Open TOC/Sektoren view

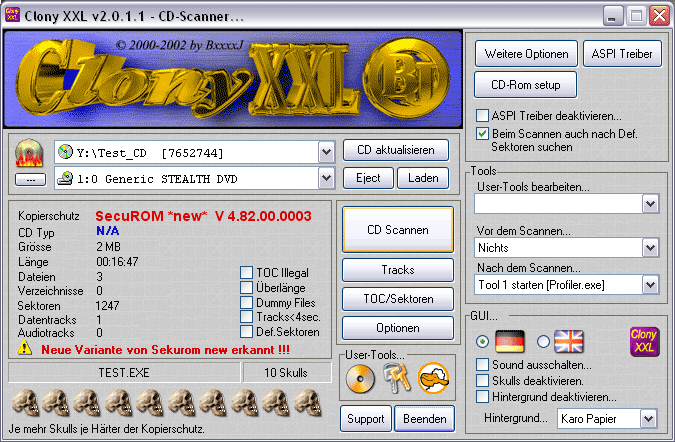(x=398, y=299)
